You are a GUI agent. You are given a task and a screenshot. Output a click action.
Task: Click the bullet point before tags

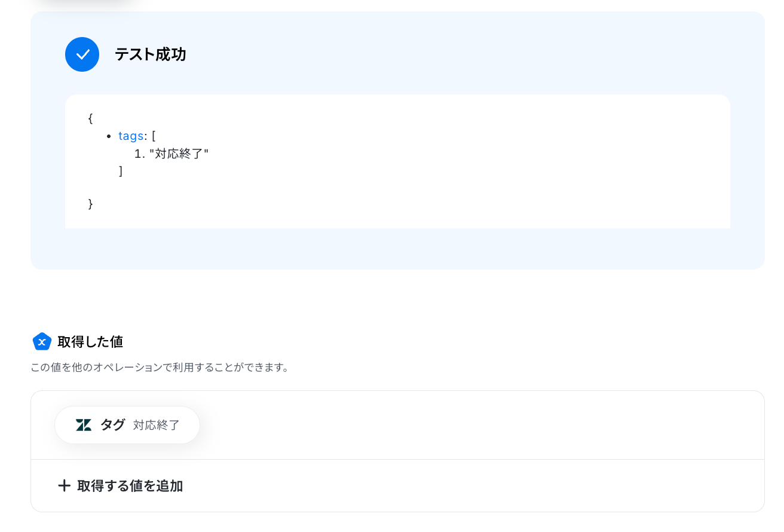click(x=109, y=137)
